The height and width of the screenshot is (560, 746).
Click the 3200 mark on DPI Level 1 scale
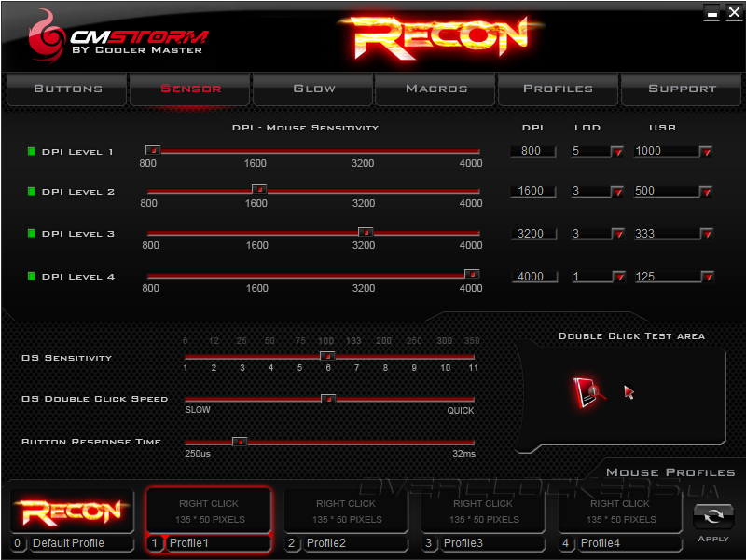(x=363, y=163)
